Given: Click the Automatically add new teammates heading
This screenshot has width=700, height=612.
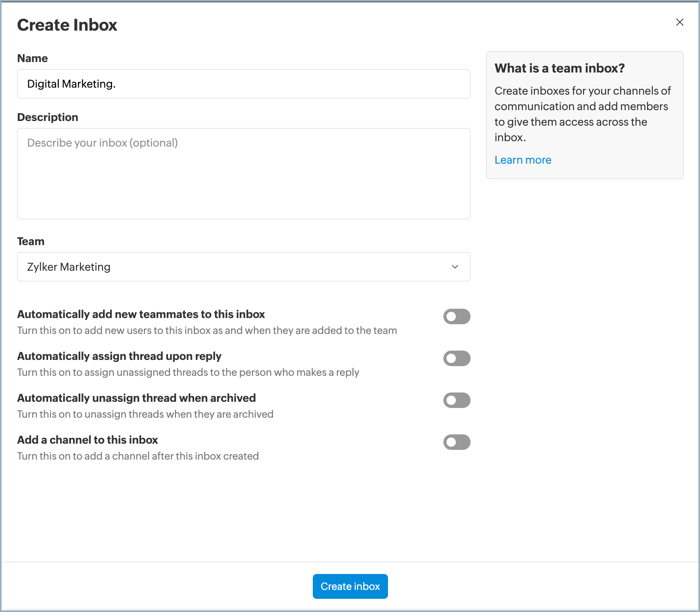Looking at the screenshot, I should pos(141,314).
